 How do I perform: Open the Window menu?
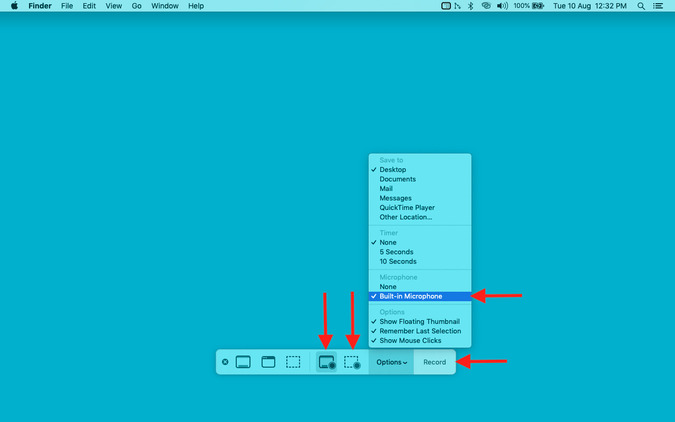coord(165,6)
